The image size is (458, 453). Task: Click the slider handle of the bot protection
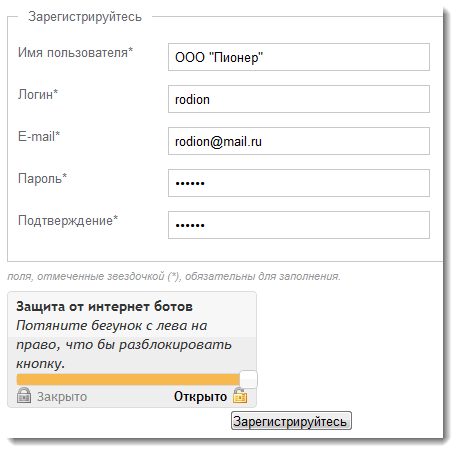[x=249, y=379]
